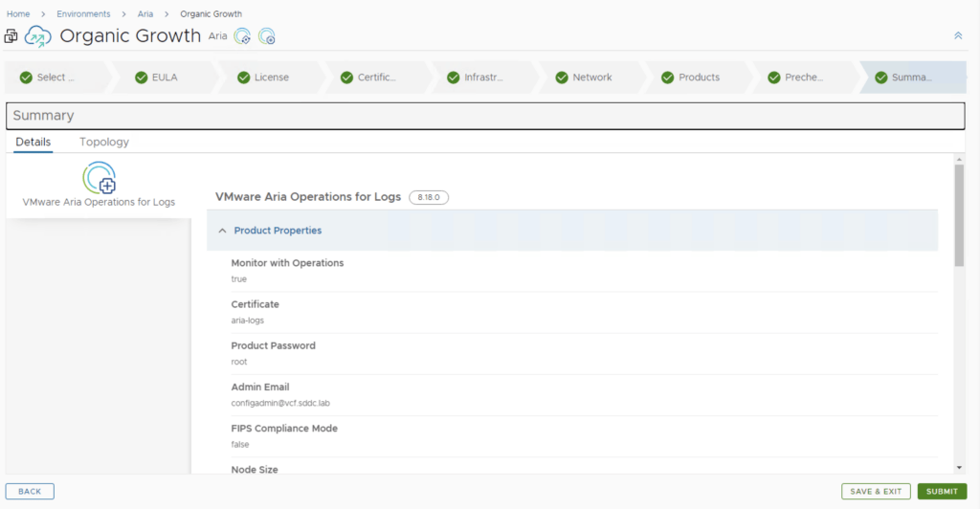Collapse the header with double chevron

[x=958, y=35]
